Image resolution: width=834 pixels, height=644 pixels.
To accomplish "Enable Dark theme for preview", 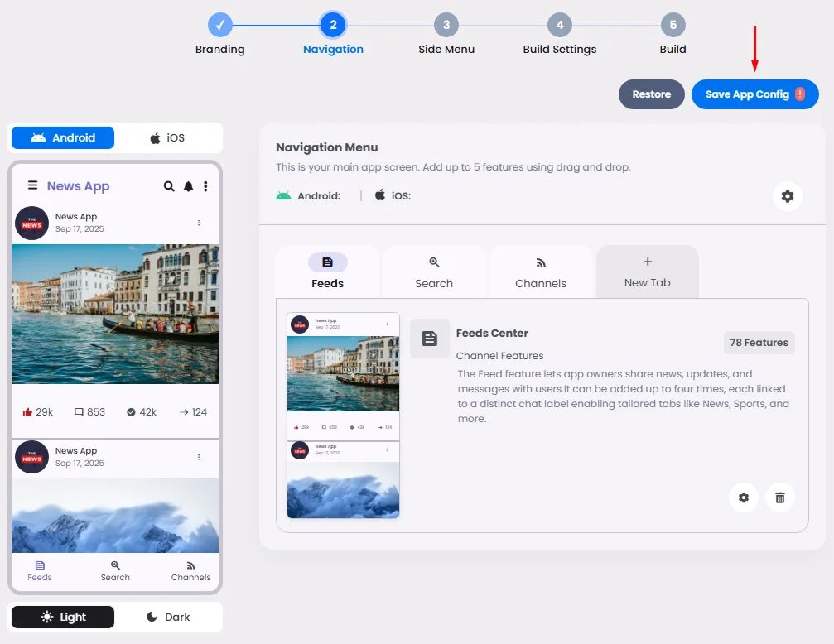I will [167, 617].
